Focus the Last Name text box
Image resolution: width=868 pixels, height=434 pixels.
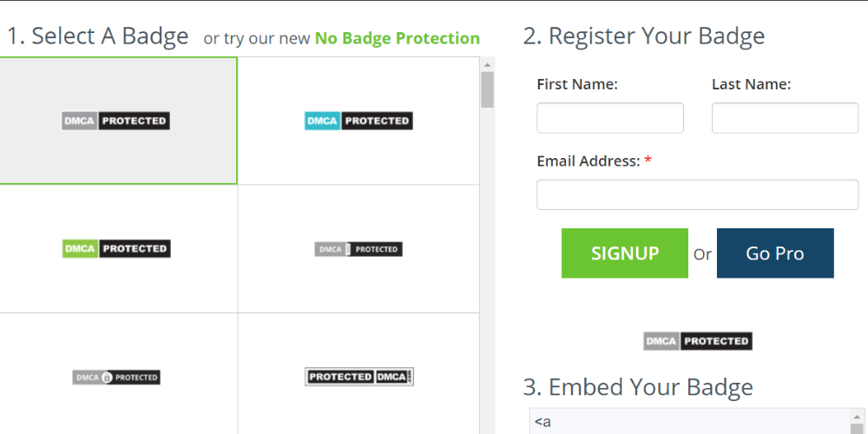[x=785, y=118]
